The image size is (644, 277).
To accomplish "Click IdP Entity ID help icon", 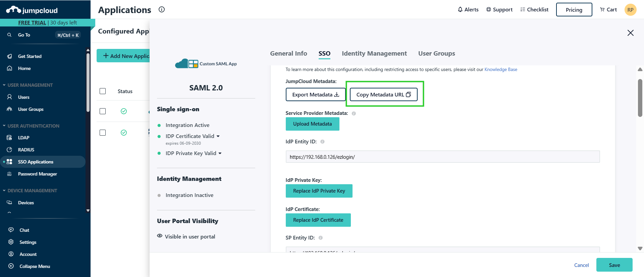I will click(322, 142).
